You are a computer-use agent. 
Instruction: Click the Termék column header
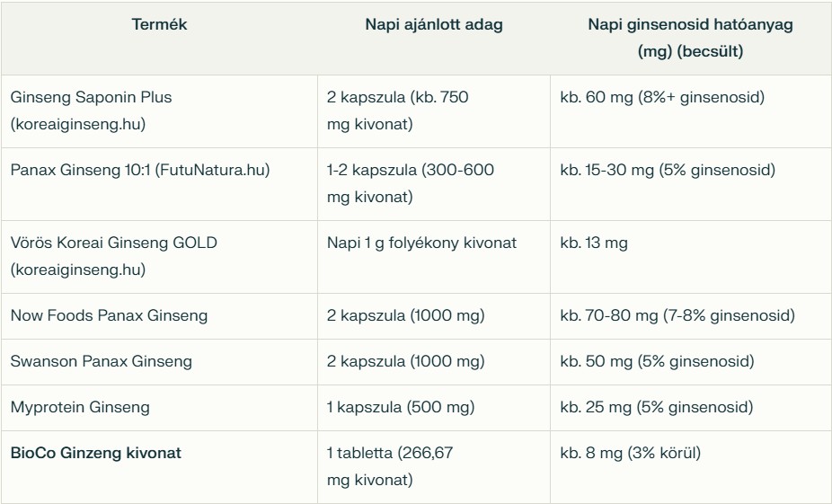pos(159,25)
